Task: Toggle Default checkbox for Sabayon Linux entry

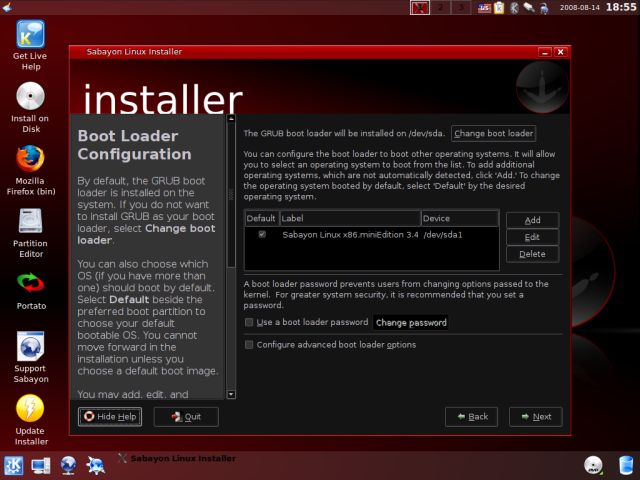Action: point(262,234)
